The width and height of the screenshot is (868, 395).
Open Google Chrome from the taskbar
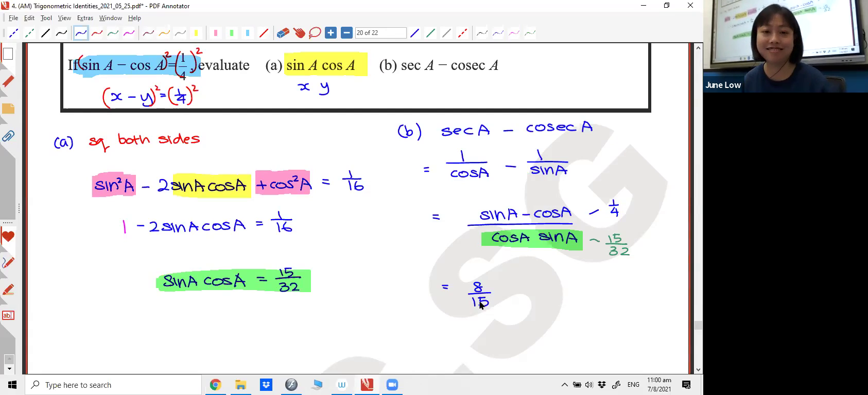tap(215, 385)
